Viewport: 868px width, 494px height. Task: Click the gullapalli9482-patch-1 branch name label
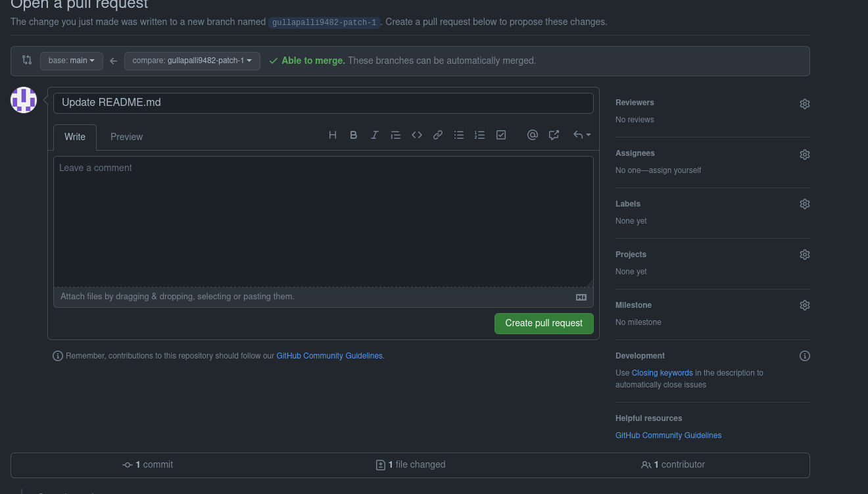tap(325, 22)
